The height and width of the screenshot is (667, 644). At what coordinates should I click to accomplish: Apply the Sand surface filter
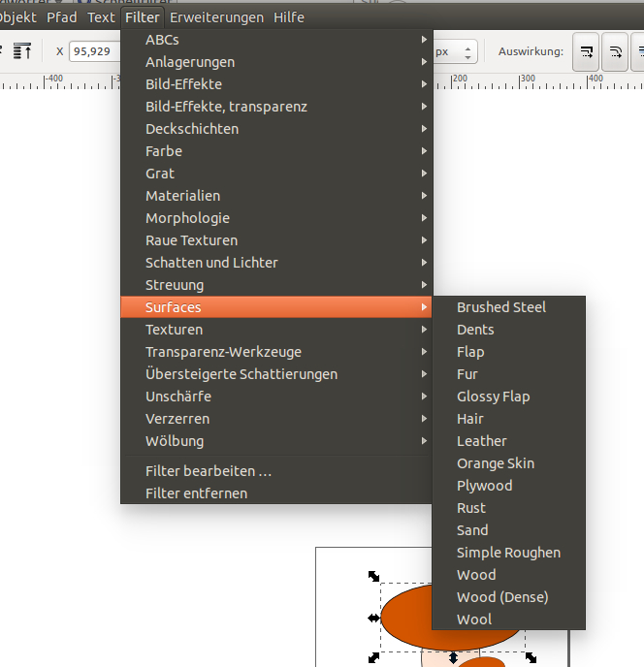pos(508,530)
